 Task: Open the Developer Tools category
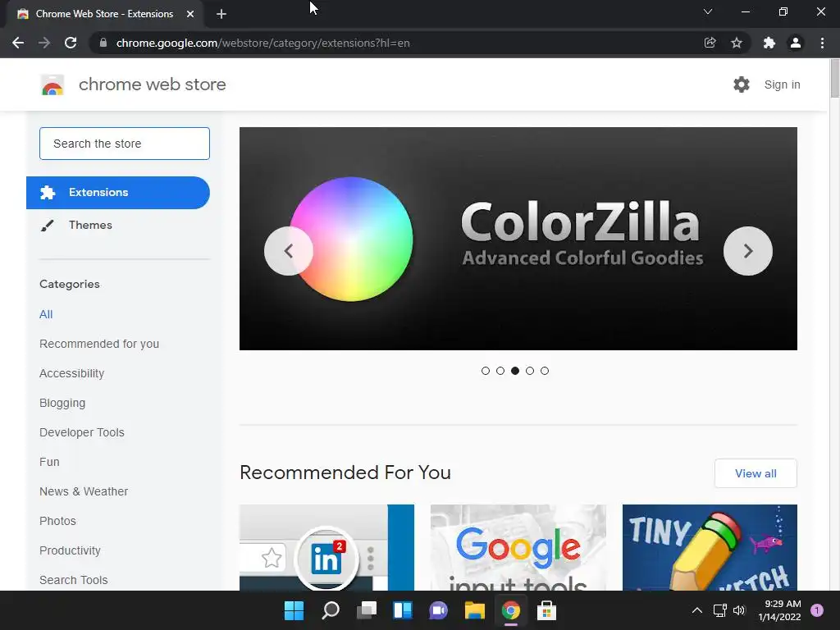(82, 432)
